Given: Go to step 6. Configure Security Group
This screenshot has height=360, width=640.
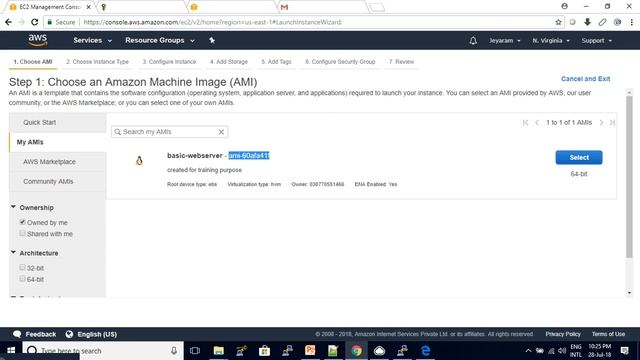Looking at the screenshot, I should [x=340, y=62].
